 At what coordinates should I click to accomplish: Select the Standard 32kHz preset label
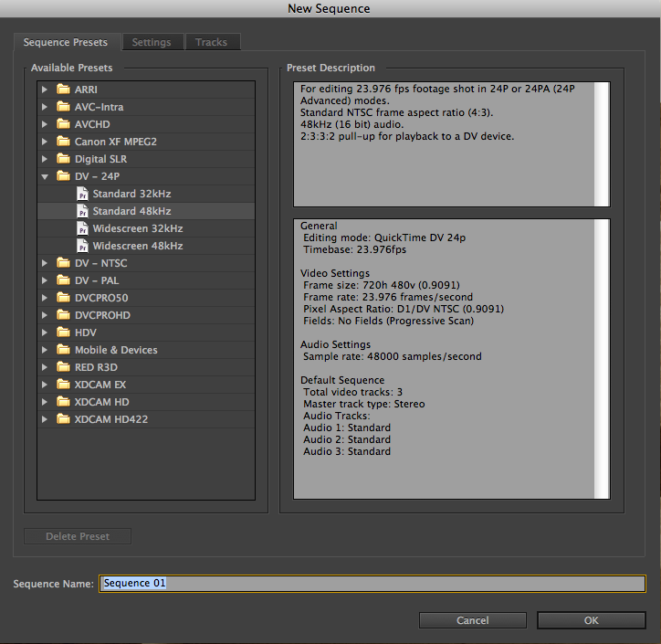pyautogui.click(x=132, y=194)
